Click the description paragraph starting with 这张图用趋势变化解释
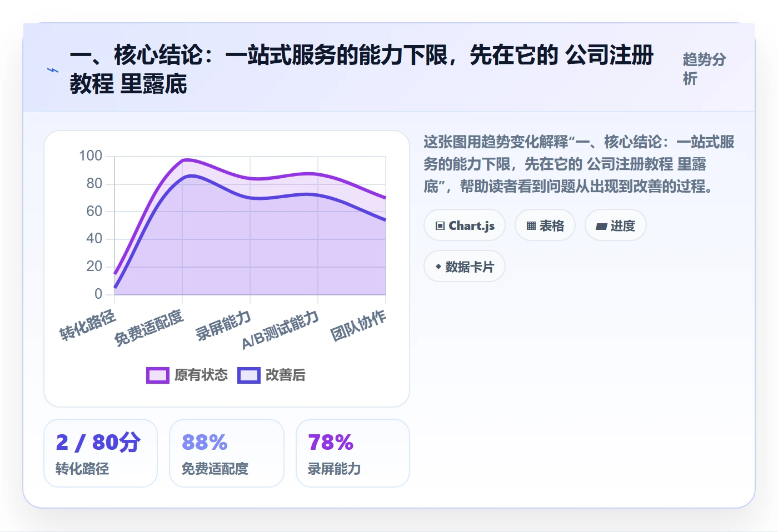Screen dimensions: 778x532 (x=579, y=164)
